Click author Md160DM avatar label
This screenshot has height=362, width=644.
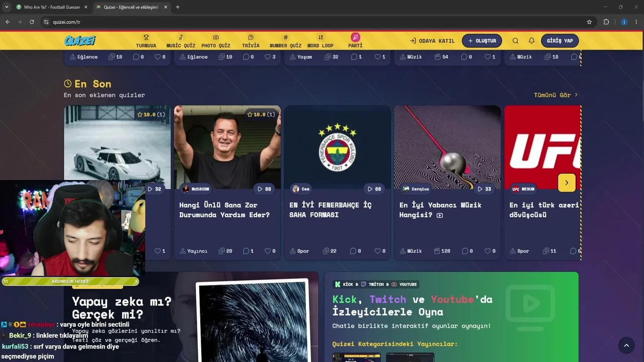tap(196, 189)
